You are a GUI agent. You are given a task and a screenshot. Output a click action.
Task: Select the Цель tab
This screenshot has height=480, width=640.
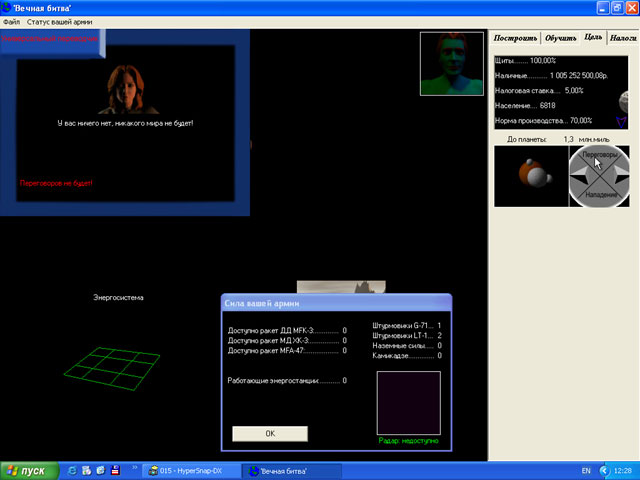593,37
